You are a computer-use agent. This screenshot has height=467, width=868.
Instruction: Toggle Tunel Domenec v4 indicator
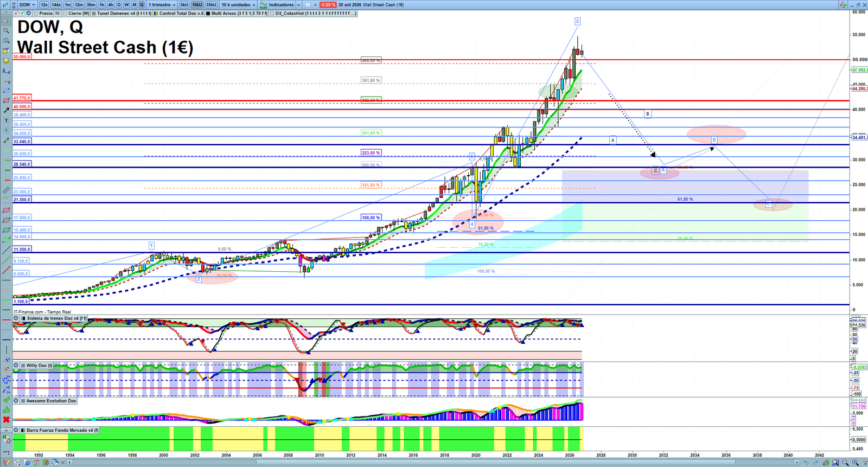(94, 14)
